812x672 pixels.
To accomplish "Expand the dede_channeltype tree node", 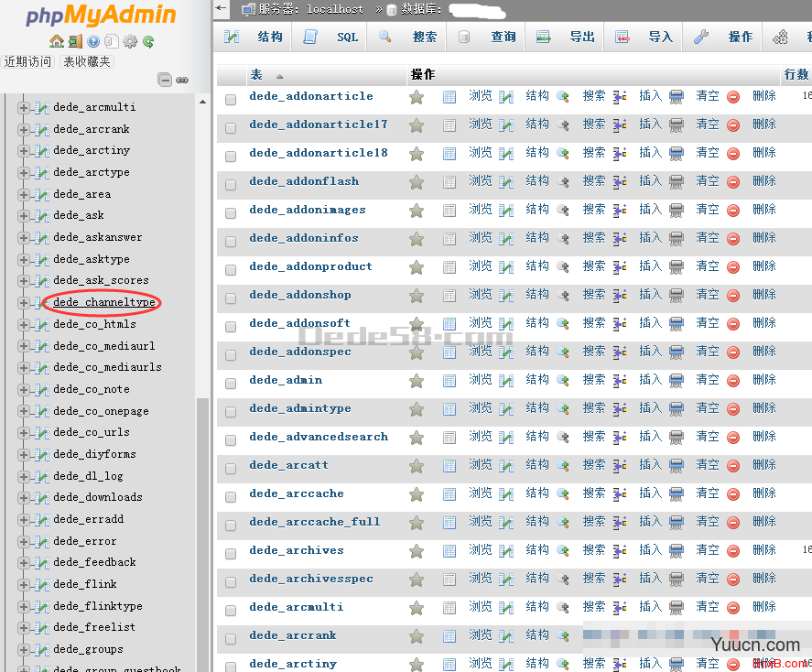I will click(23, 303).
